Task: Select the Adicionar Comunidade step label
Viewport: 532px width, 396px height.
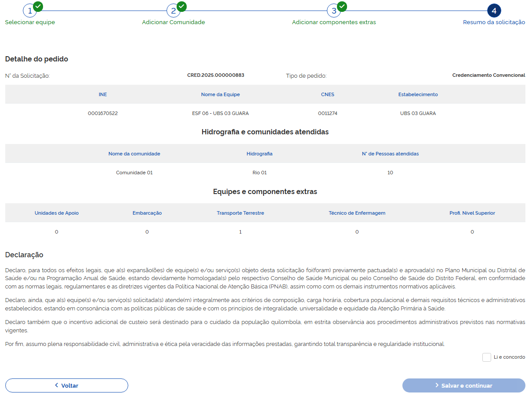Action: coord(173,22)
